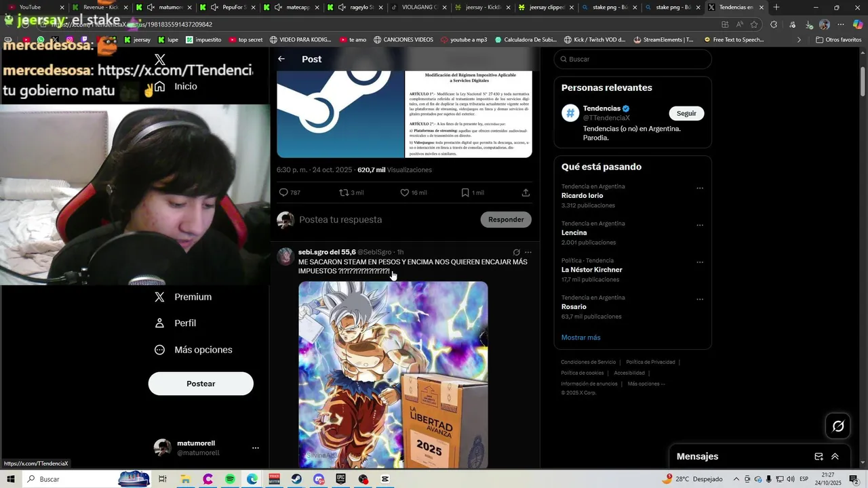868x488 pixels.
Task: Open Grok icon on sebi.sgro reply
Action: pos(516,252)
